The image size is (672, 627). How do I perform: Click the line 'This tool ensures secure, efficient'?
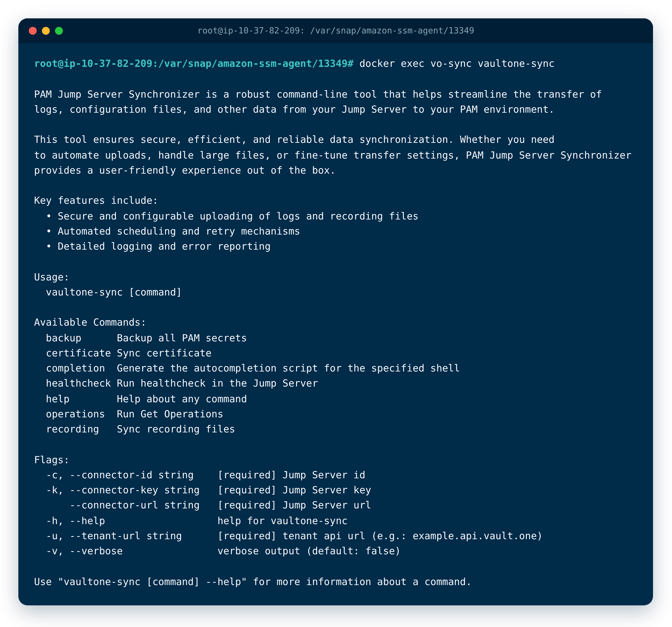point(294,140)
